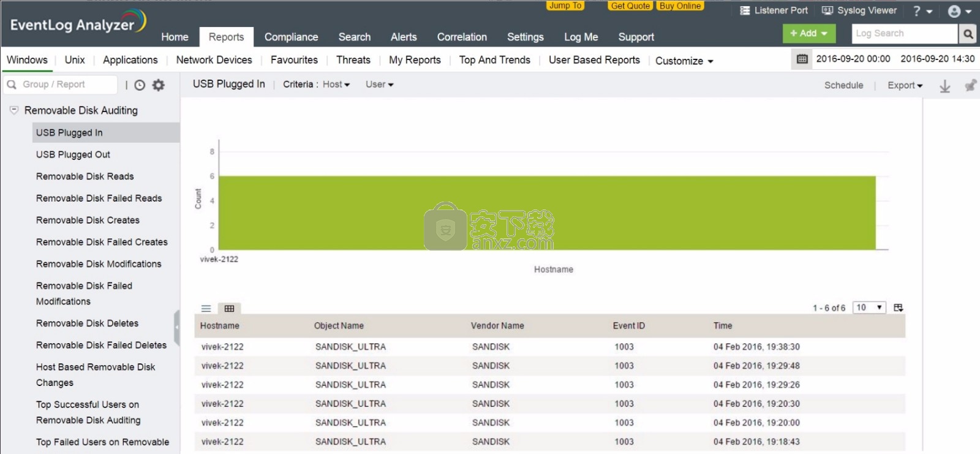Image resolution: width=980 pixels, height=454 pixels.
Task: Switch to the Search tab
Action: click(355, 37)
